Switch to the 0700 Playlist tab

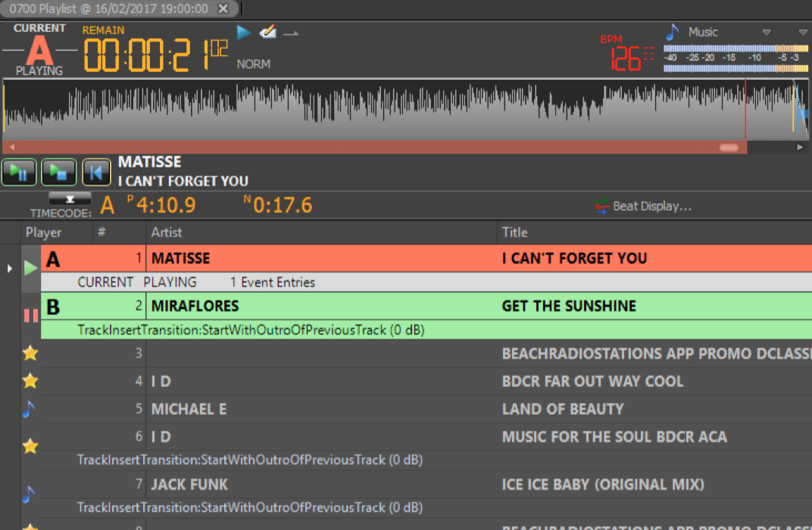(110, 9)
